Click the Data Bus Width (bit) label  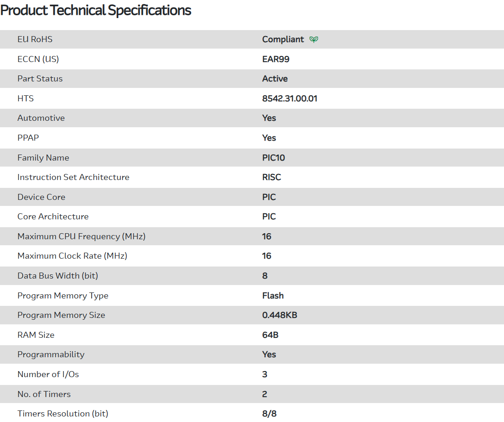pos(57,276)
